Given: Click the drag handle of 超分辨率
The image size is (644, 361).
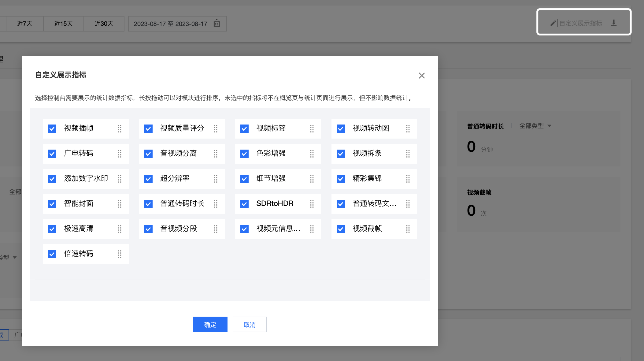Looking at the screenshot, I should [216, 179].
